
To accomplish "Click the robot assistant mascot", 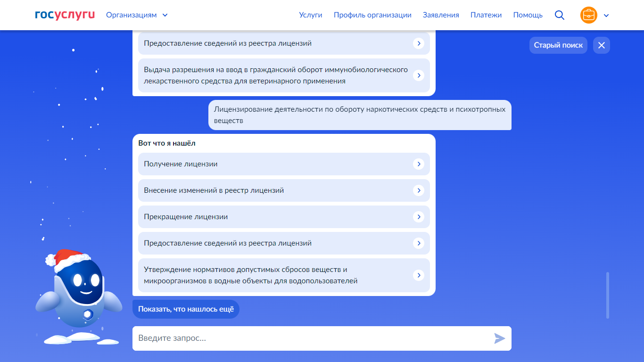I will (78, 290).
